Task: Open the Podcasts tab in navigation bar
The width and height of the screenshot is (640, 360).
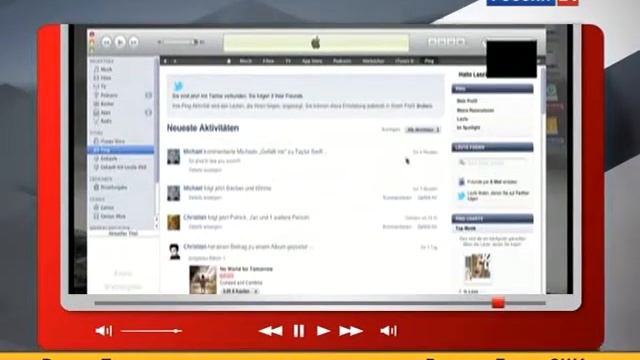Action: (342, 61)
